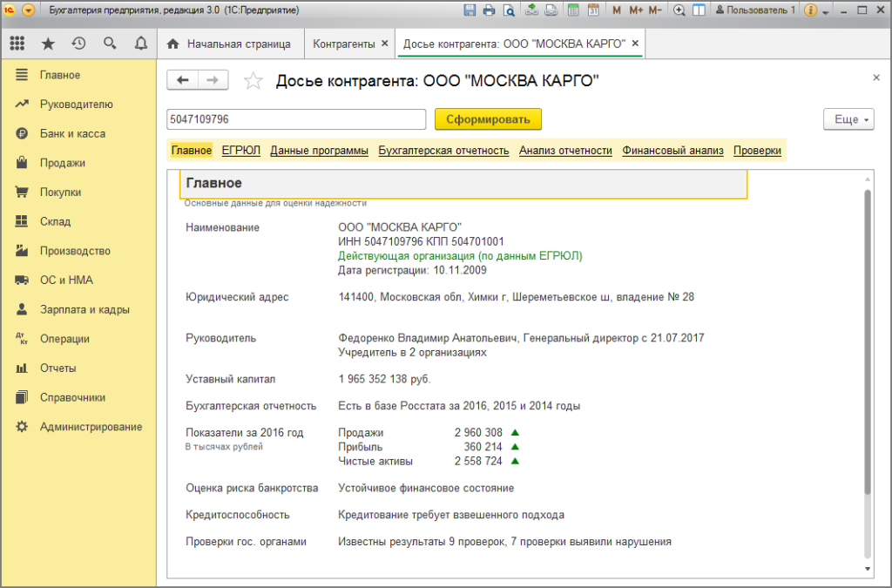Go back with the left arrow button
Image resolution: width=892 pixels, height=588 pixels.
point(183,80)
